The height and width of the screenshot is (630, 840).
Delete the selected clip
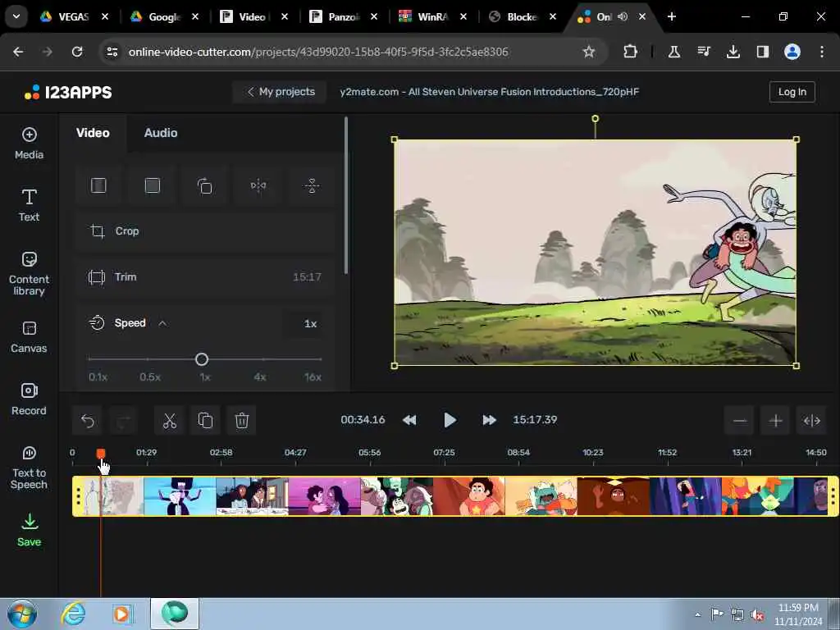click(x=242, y=421)
